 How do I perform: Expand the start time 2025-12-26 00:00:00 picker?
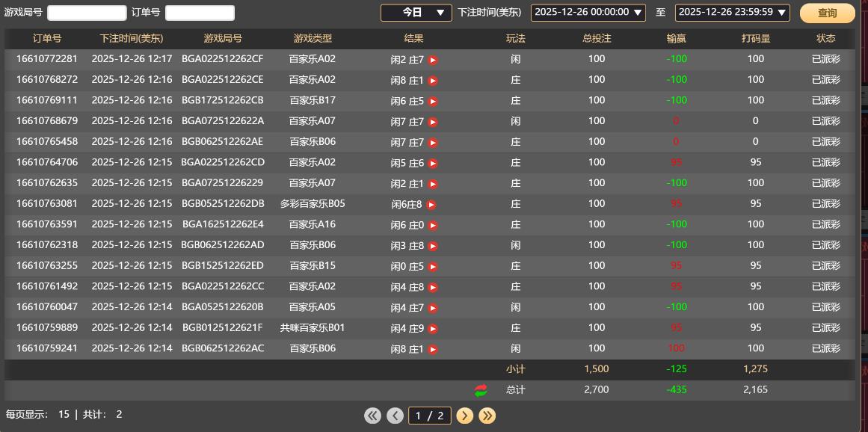point(588,13)
